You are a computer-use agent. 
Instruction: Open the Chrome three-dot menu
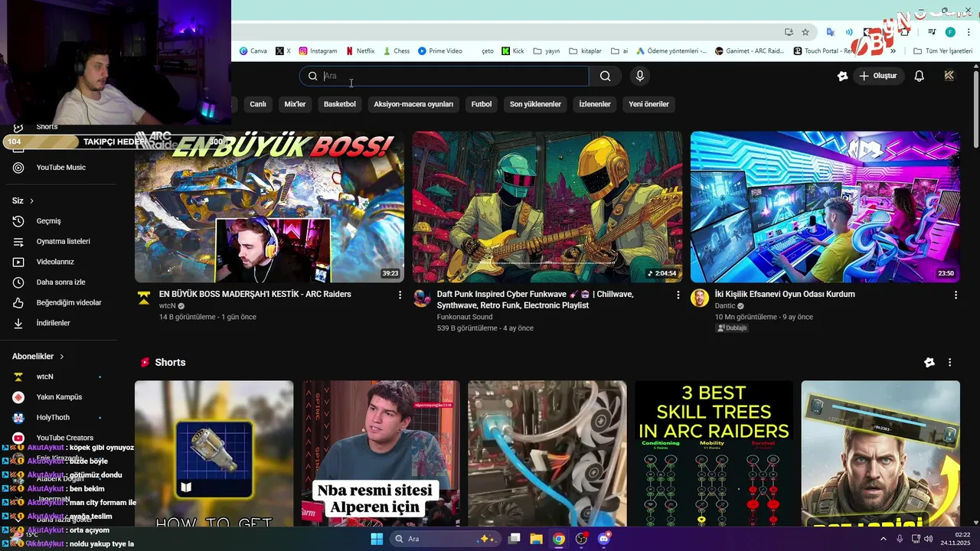(x=968, y=32)
